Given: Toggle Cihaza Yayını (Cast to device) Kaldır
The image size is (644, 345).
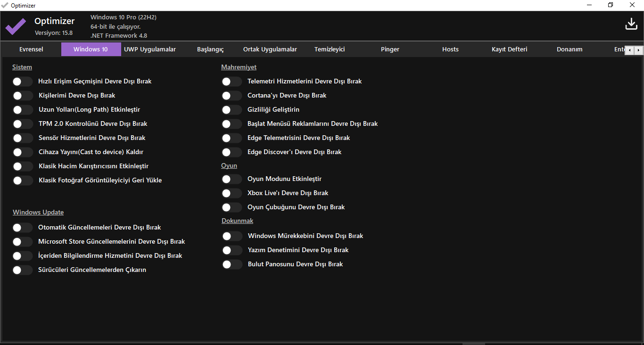Looking at the screenshot, I should (23, 152).
